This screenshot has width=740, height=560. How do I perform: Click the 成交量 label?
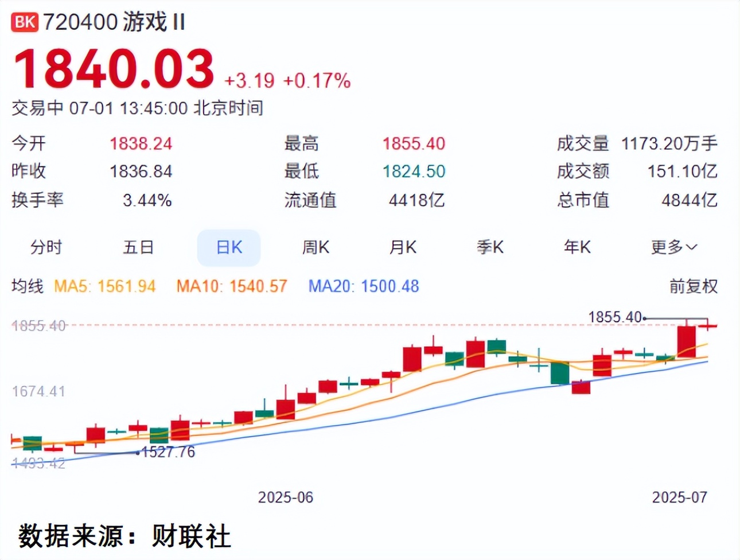[x=583, y=143]
